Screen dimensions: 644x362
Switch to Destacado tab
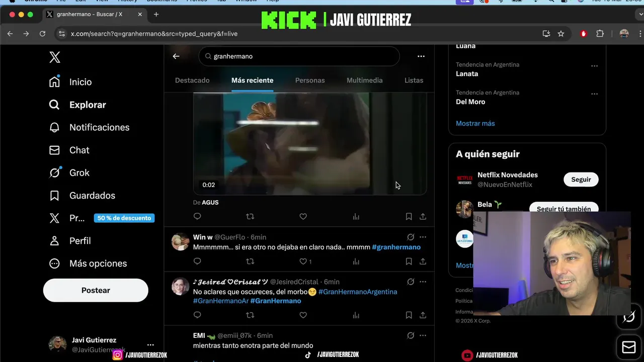[x=192, y=80]
